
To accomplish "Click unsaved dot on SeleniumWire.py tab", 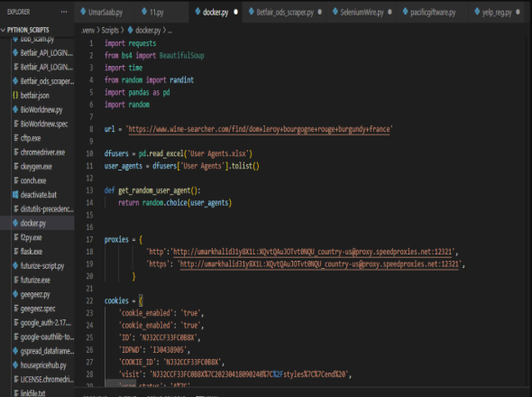I will (x=390, y=12).
